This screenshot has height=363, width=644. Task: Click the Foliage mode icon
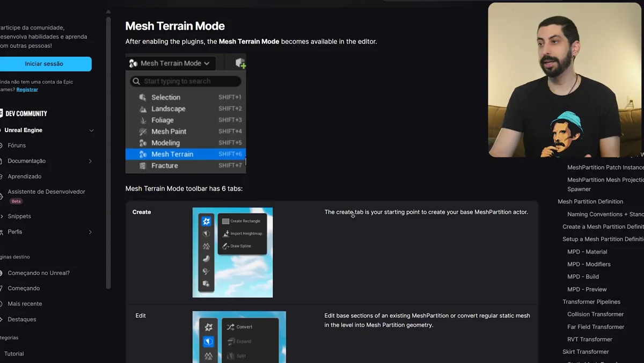[143, 120]
